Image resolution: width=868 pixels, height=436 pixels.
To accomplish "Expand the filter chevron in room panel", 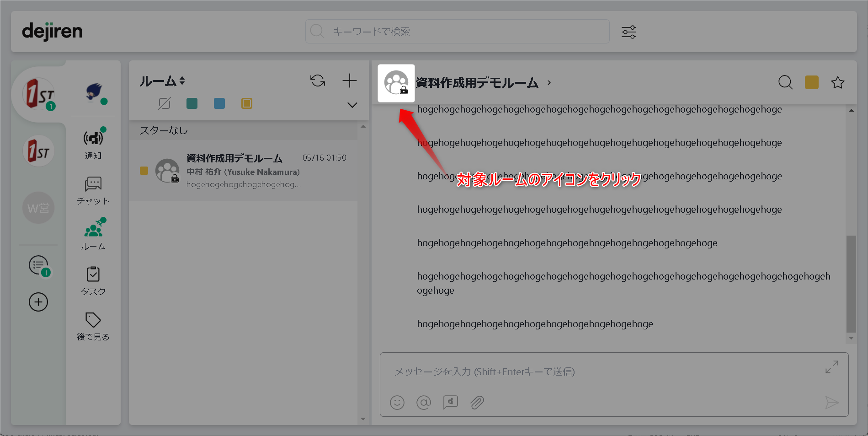I will pos(352,105).
